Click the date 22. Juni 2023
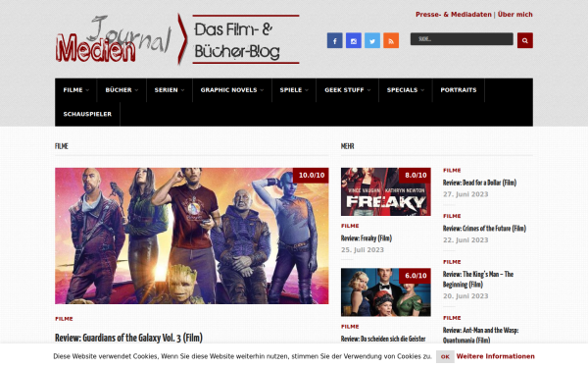This screenshot has height=368, width=588. tap(465, 240)
